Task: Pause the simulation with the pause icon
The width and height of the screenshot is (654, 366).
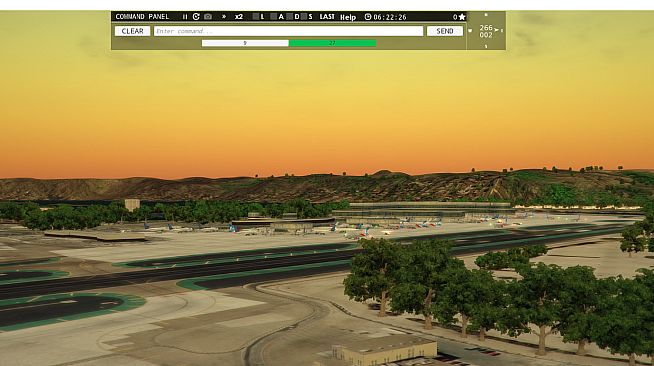Action: 185,17
